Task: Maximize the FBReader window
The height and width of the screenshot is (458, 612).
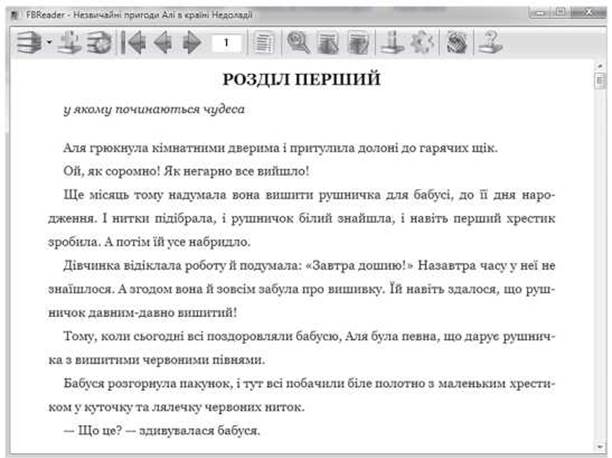Action: pyautogui.click(x=560, y=12)
